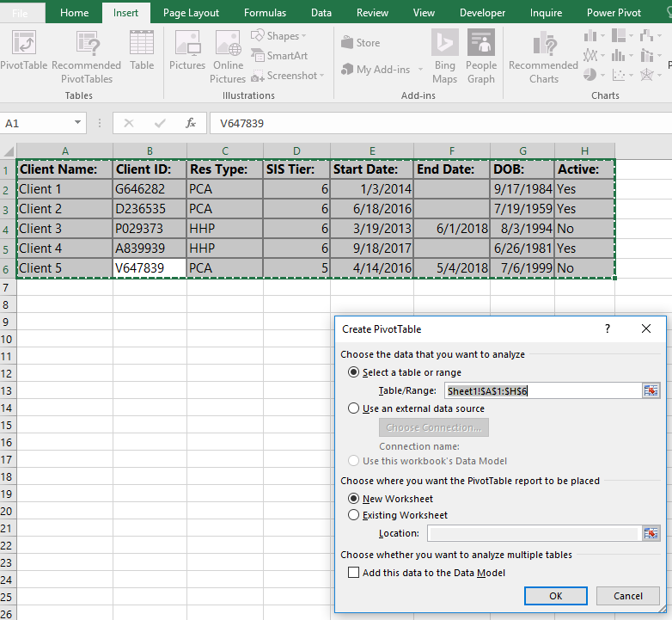Open Recommended PivotTables
Viewport: 672px width, 620px height.
click(x=87, y=56)
